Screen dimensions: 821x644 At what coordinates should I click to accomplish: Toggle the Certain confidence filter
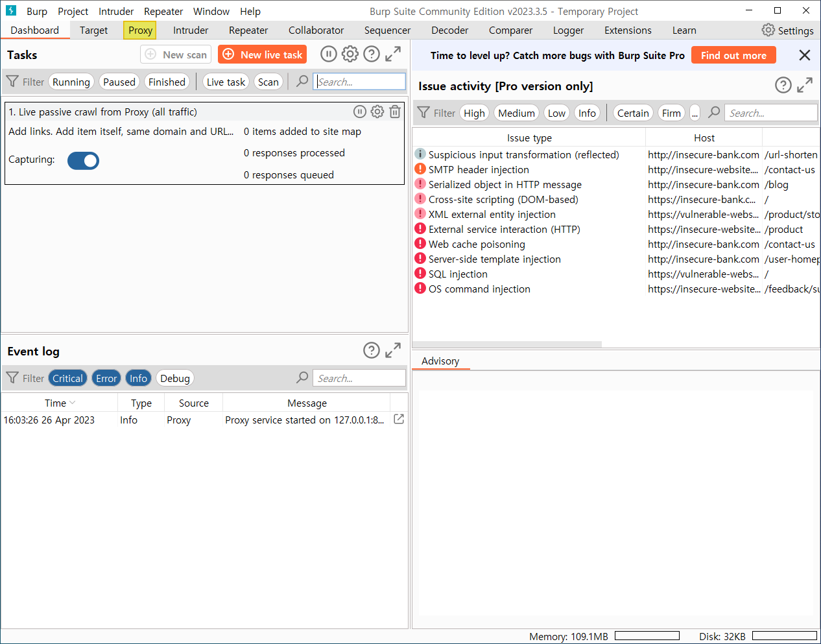(x=633, y=113)
